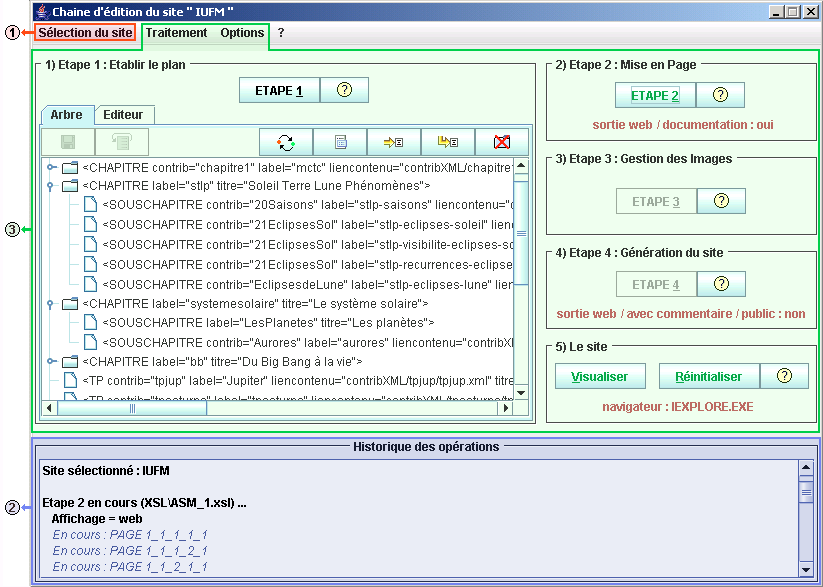Click the Visualiser button
The height and width of the screenshot is (587, 823).
(600, 376)
